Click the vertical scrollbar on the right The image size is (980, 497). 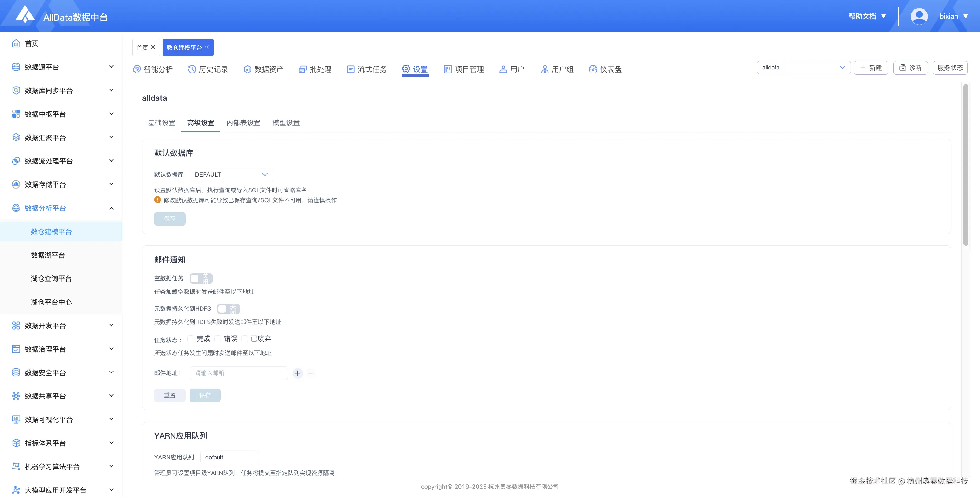966,164
